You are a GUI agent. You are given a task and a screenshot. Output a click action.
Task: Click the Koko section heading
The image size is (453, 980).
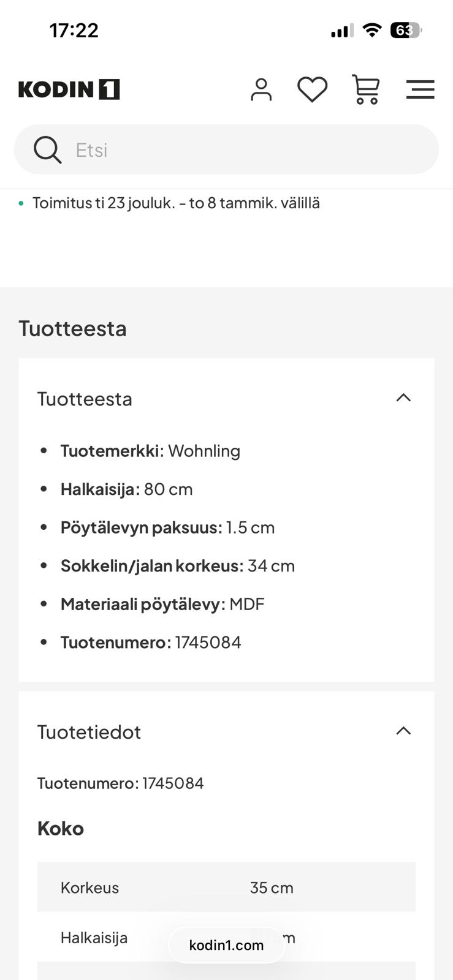pos(61,828)
